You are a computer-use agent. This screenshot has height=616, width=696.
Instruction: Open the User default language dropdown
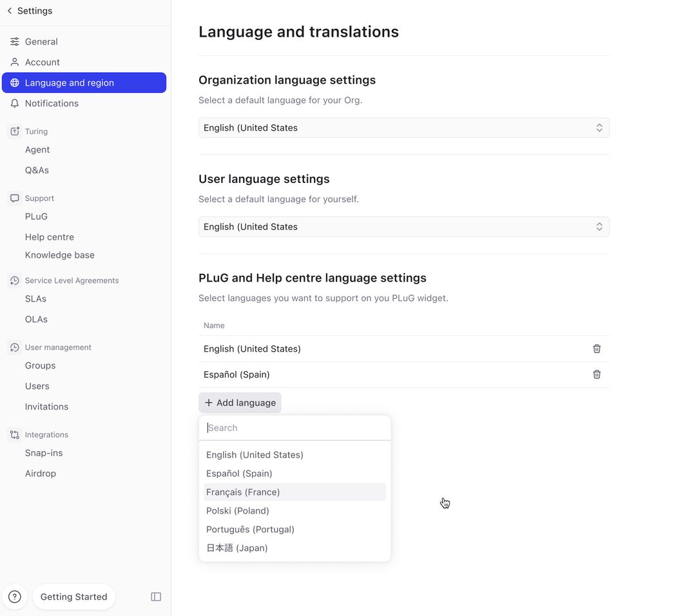tap(403, 226)
